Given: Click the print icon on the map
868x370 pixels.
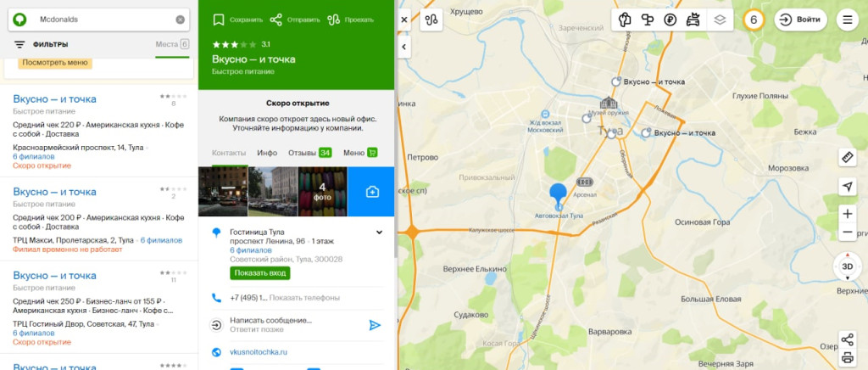Looking at the screenshot, I should (x=847, y=357).
